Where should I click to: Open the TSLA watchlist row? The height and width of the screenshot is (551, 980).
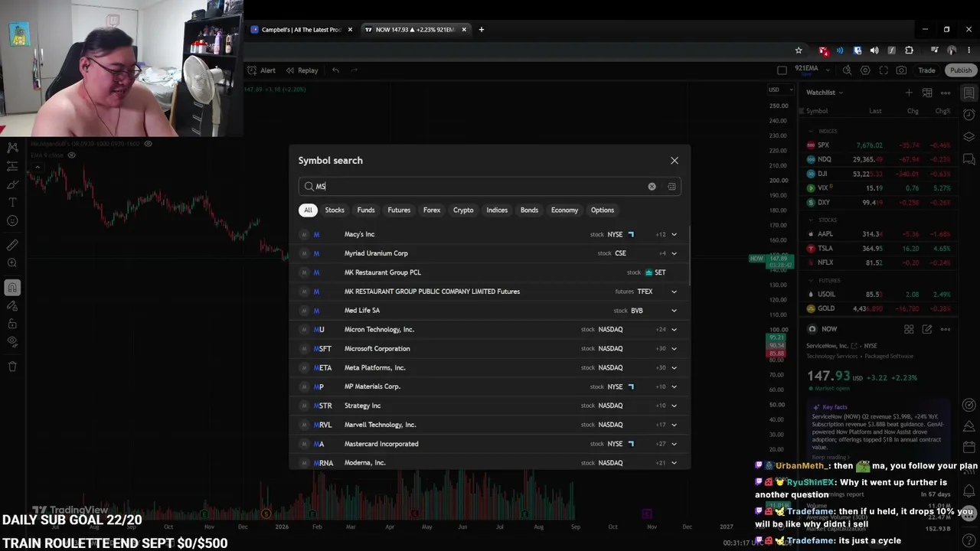coord(880,249)
